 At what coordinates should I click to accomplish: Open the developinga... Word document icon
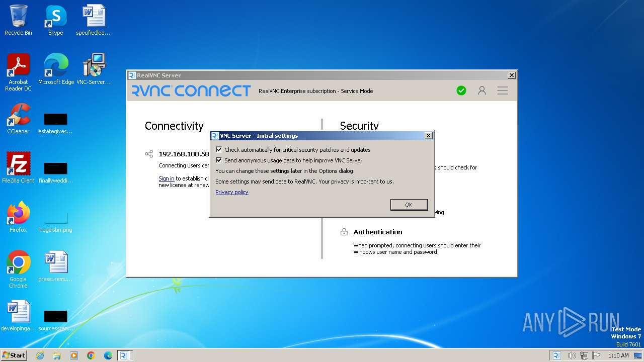pos(18,316)
